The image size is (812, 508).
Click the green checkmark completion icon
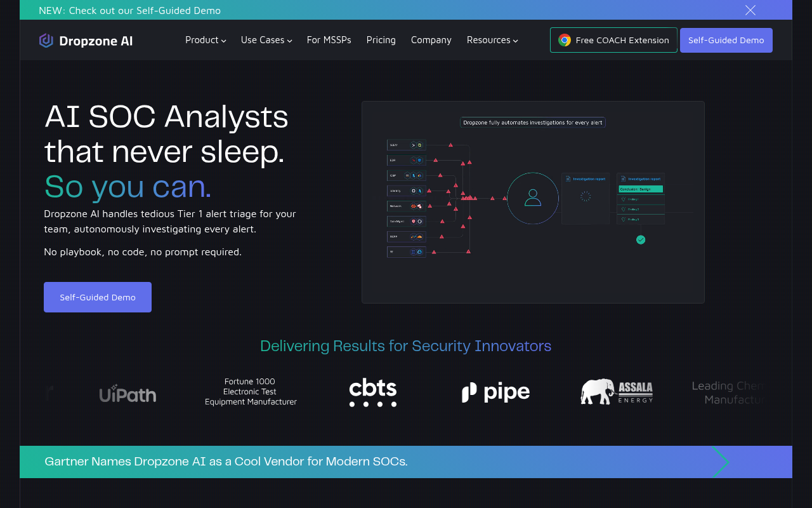[x=641, y=240]
